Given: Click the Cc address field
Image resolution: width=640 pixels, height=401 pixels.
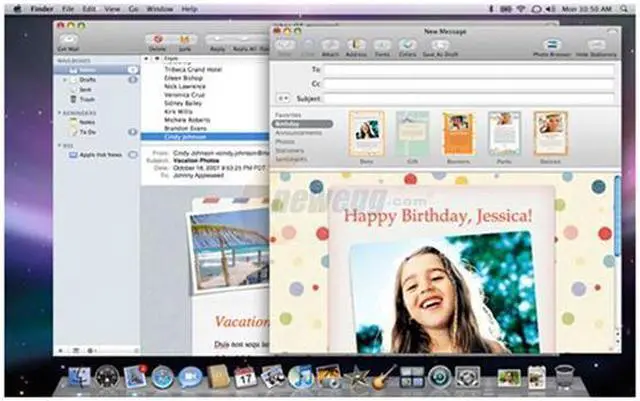Looking at the screenshot, I should (x=469, y=84).
